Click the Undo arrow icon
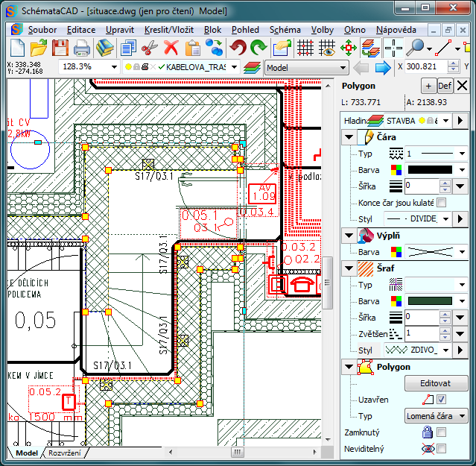Screen dimensions: 476x466 point(238,48)
